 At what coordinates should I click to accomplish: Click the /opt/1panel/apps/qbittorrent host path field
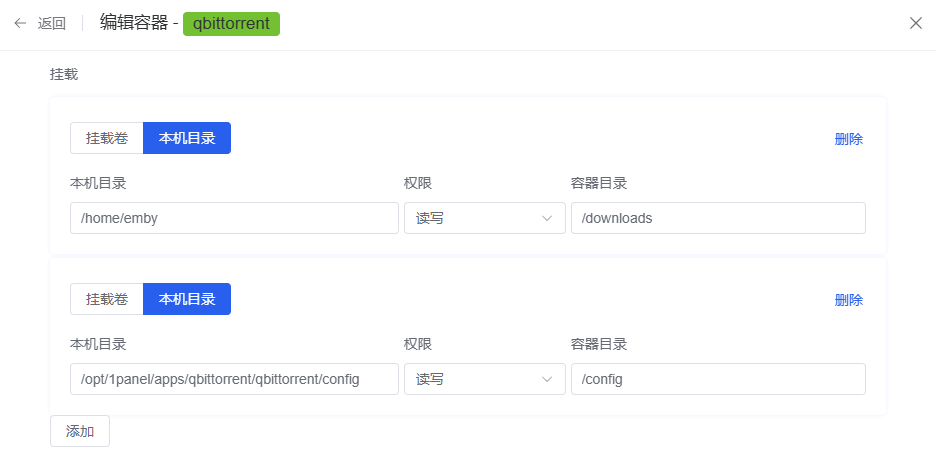[x=234, y=379]
